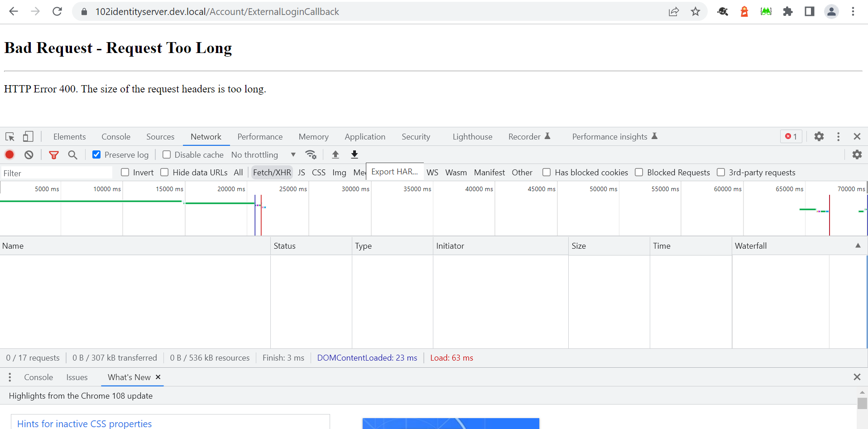Image resolution: width=868 pixels, height=429 pixels.
Task: Open the DevTools customize three-dot menu
Action: 839,136
